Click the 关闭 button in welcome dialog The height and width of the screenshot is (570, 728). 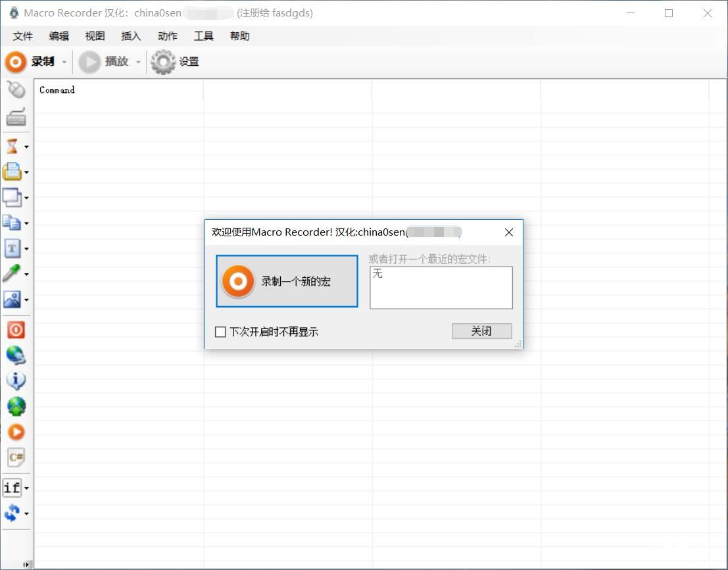(481, 331)
